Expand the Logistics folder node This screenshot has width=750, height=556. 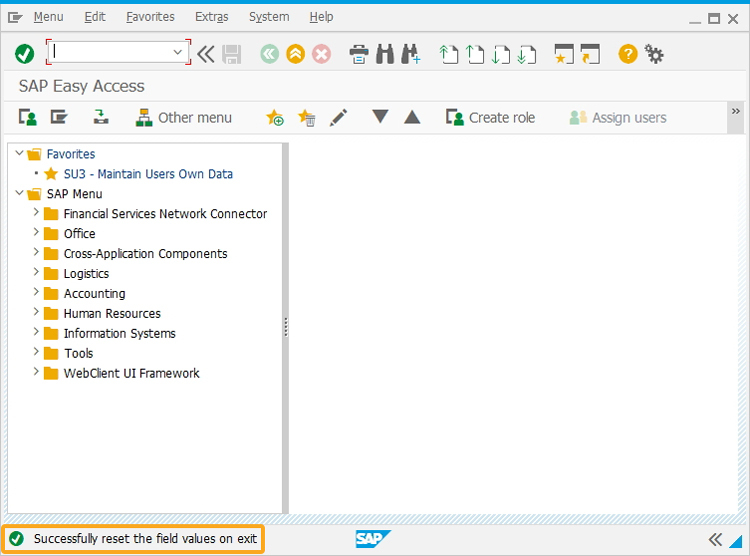[x=36, y=272]
